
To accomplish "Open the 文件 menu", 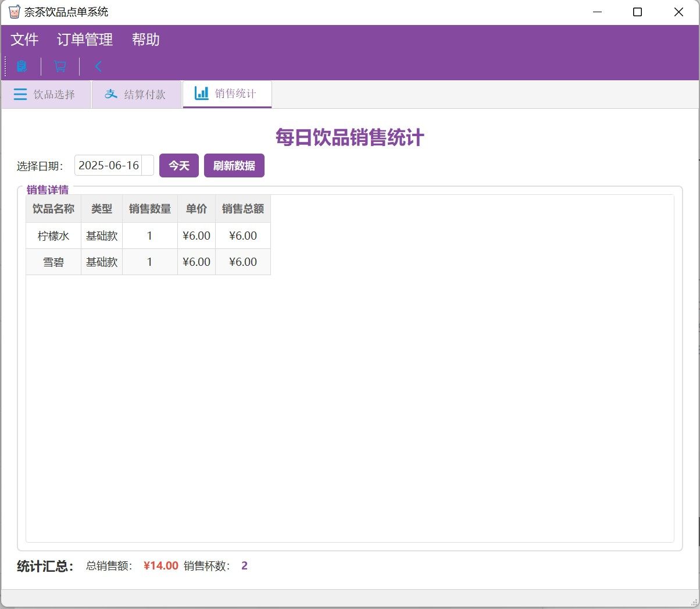I will click(24, 40).
